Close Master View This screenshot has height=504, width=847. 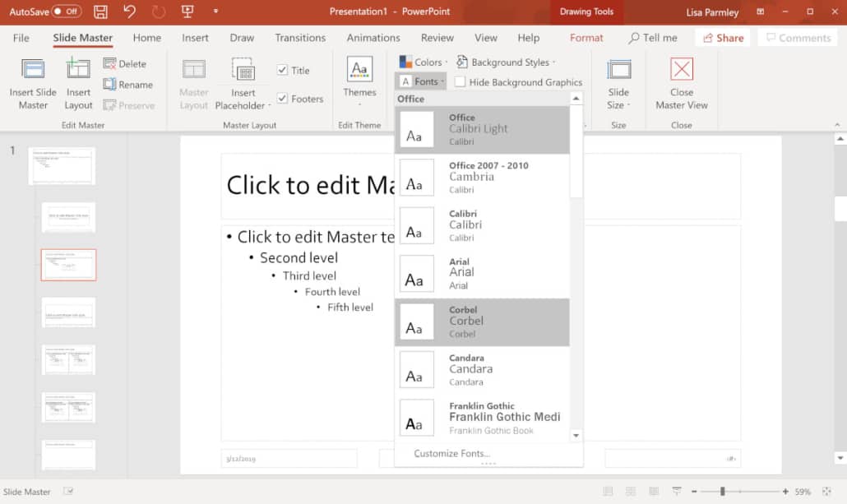pyautogui.click(x=681, y=82)
